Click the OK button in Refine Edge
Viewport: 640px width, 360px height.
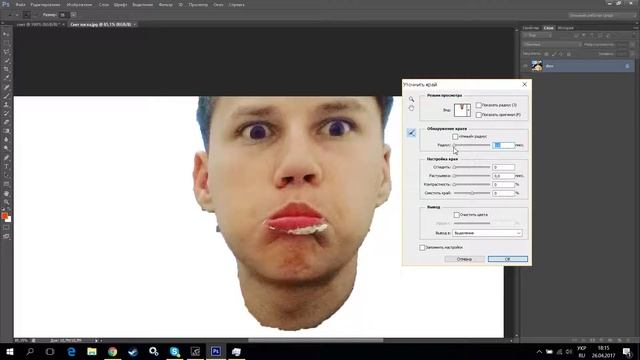[x=508, y=259]
